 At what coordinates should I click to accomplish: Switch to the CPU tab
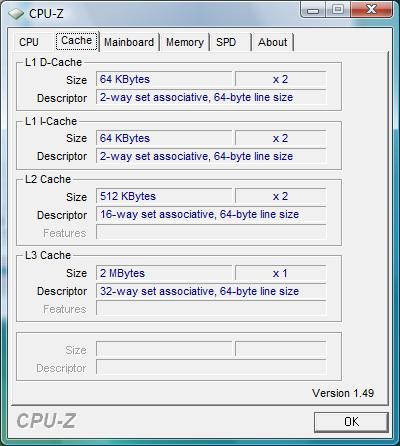coord(29,42)
